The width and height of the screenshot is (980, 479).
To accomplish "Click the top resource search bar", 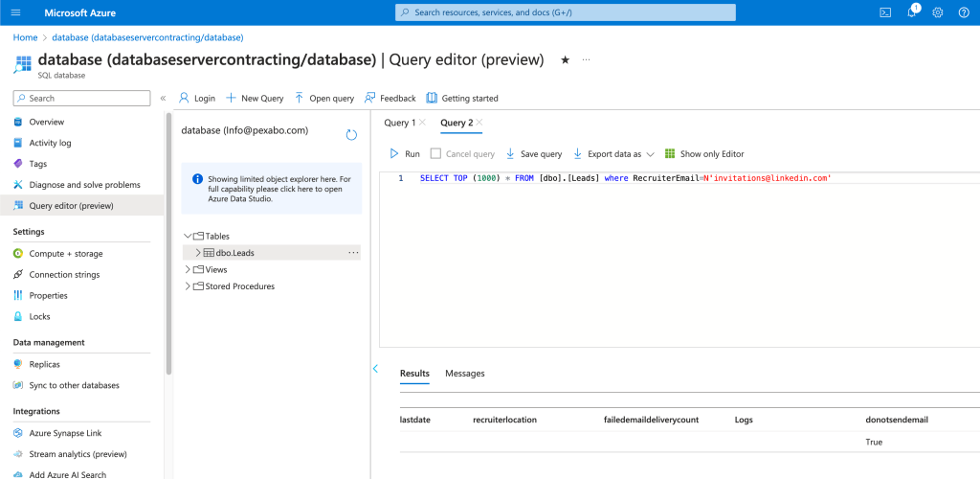I will click(x=566, y=12).
